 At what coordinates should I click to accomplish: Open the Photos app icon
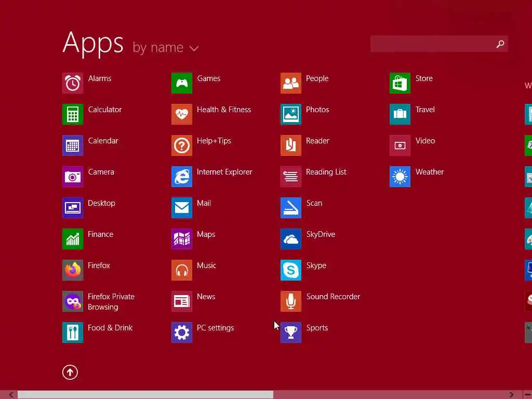[x=291, y=114]
